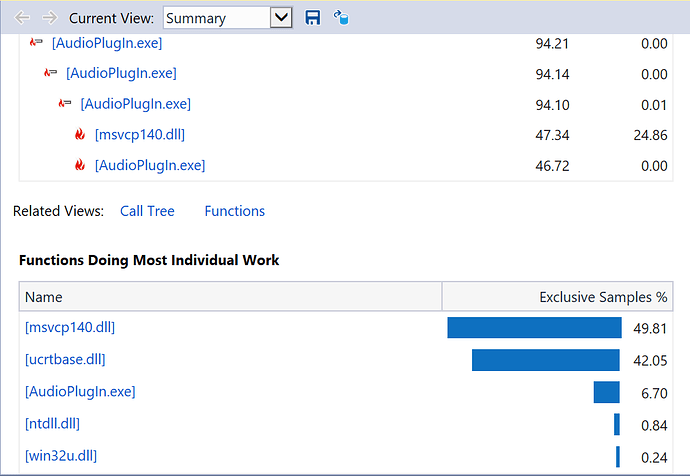
Task: Open ntdll.dll function details
Action: (52, 424)
